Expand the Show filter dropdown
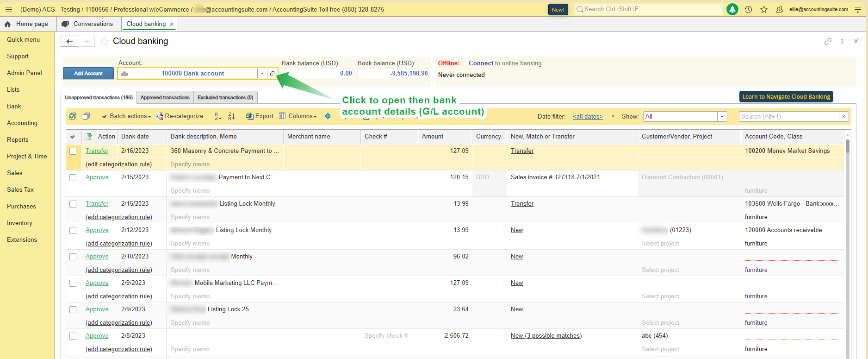This screenshot has height=359, width=868. 722,117
